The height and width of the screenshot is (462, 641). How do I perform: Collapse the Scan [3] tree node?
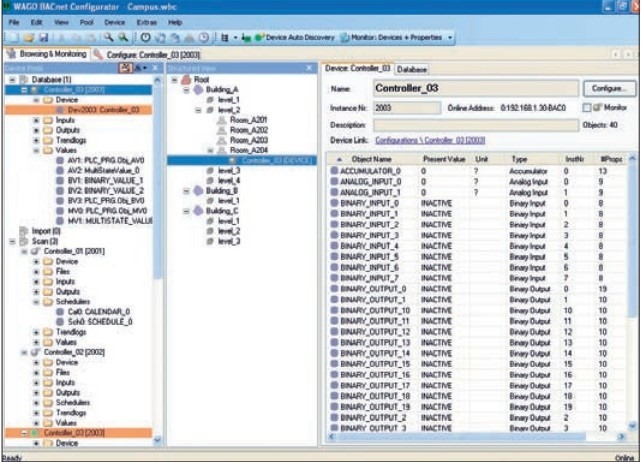[12, 241]
